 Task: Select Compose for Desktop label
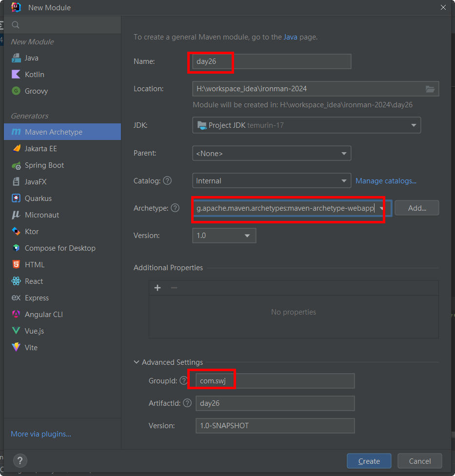coord(60,248)
